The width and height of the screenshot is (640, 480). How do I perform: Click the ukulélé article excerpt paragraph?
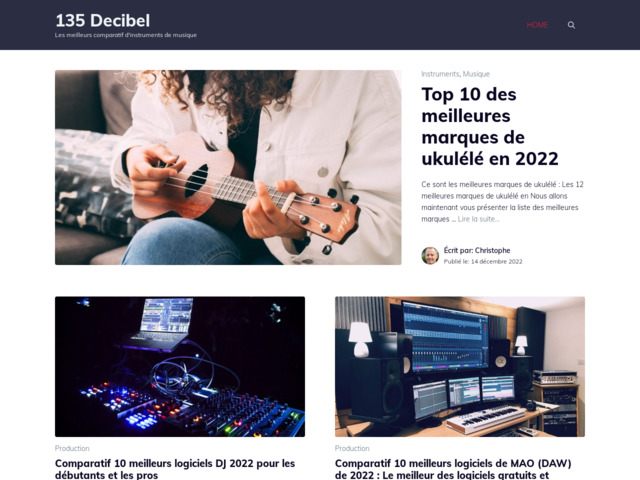pyautogui.click(x=502, y=202)
